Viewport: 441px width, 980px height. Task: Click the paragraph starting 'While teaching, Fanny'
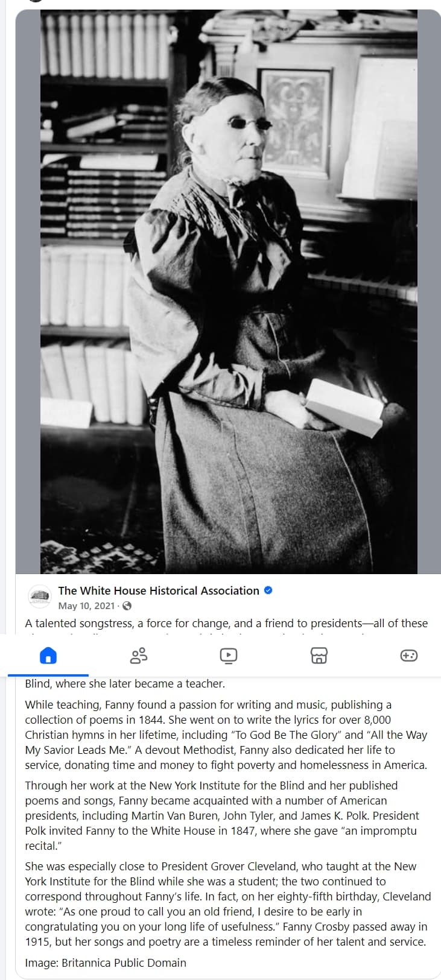pyautogui.click(x=226, y=735)
